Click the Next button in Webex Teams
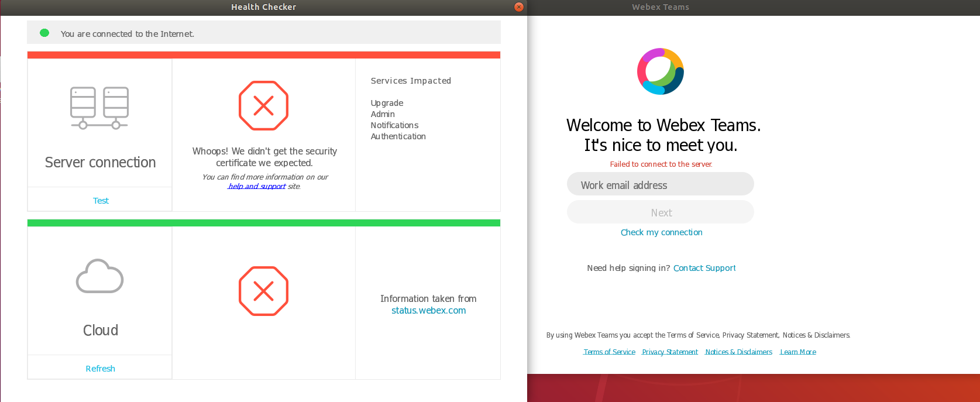Screen dimensions: 980x402 point(661,212)
